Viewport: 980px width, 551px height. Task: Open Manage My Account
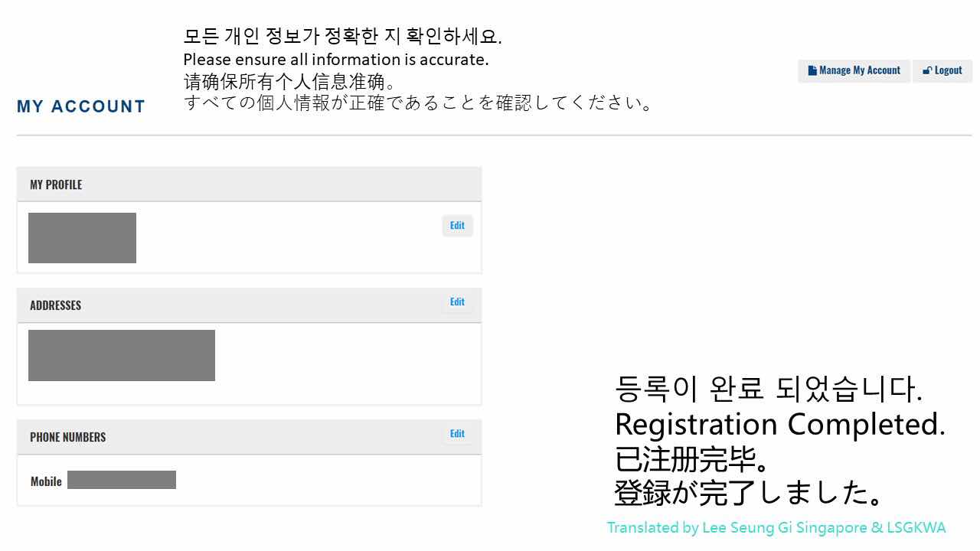[854, 70]
